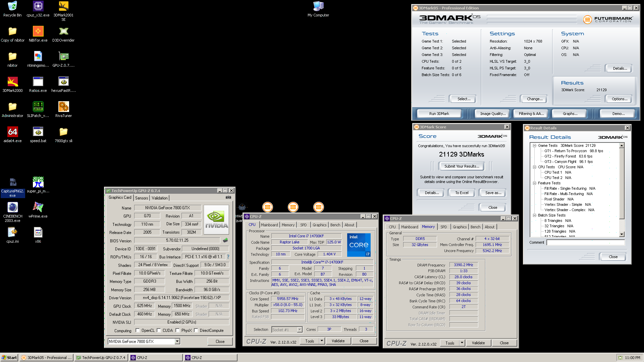Click Comment field in Result Details
The width and height of the screenshot is (644, 362).
pyautogui.click(x=585, y=242)
